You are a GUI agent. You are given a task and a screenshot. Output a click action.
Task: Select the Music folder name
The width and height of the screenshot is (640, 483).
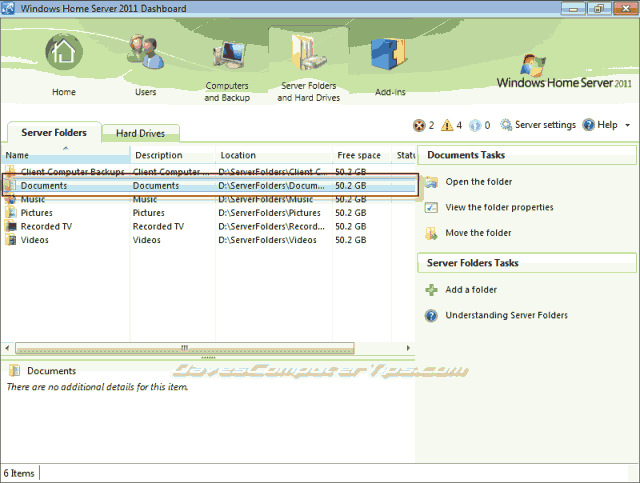pyautogui.click(x=33, y=199)
